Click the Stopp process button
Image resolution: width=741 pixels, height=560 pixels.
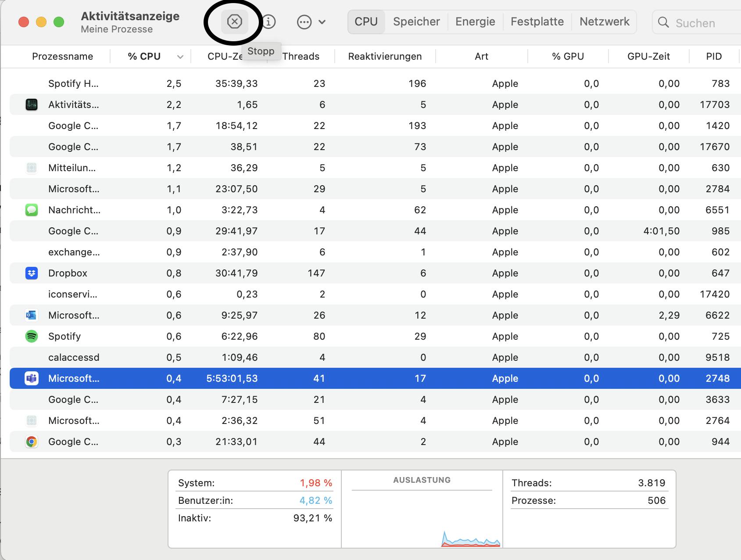click(235, 22)
